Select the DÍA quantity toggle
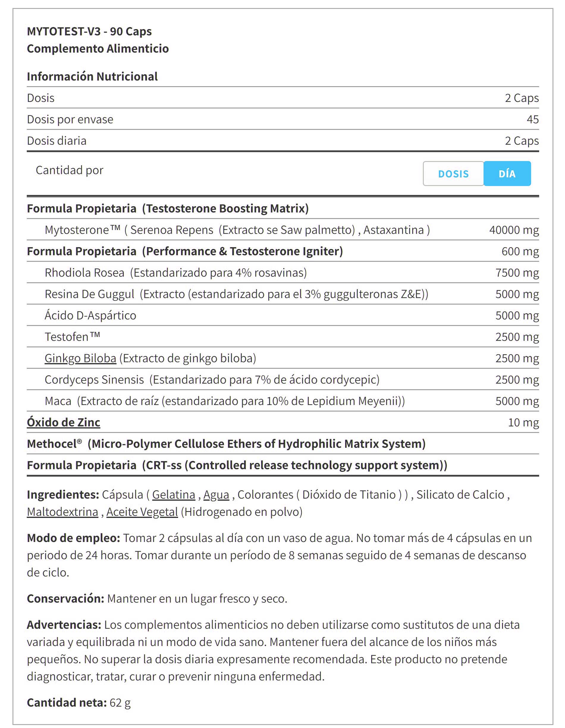This screenshot has height=728, width=565. [507, 173]
